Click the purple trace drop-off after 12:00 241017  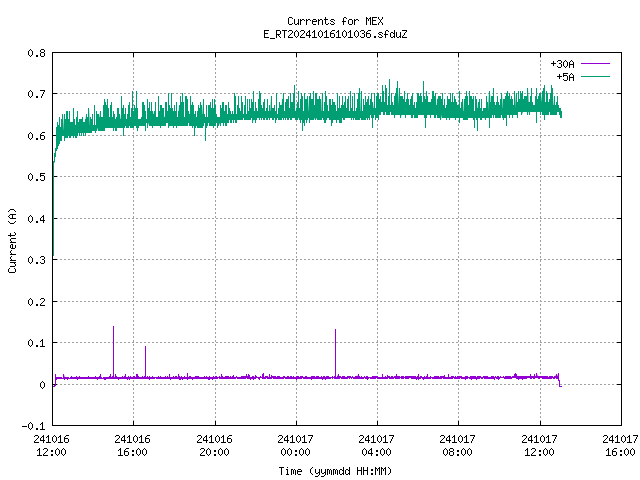pos(560,381)
